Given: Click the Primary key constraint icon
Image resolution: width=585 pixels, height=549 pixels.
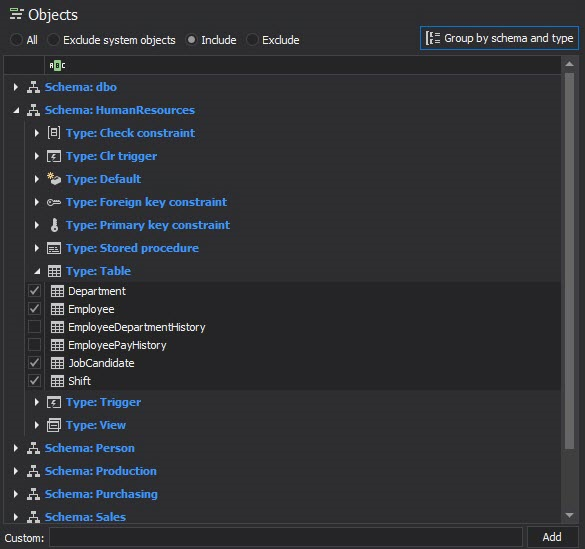Looking at the screenshot, I should [54, 225].
